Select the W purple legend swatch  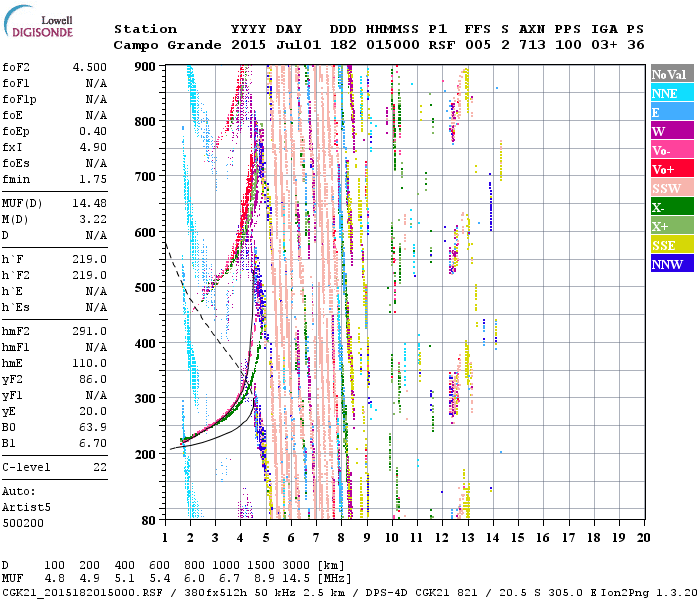[672, 131]
